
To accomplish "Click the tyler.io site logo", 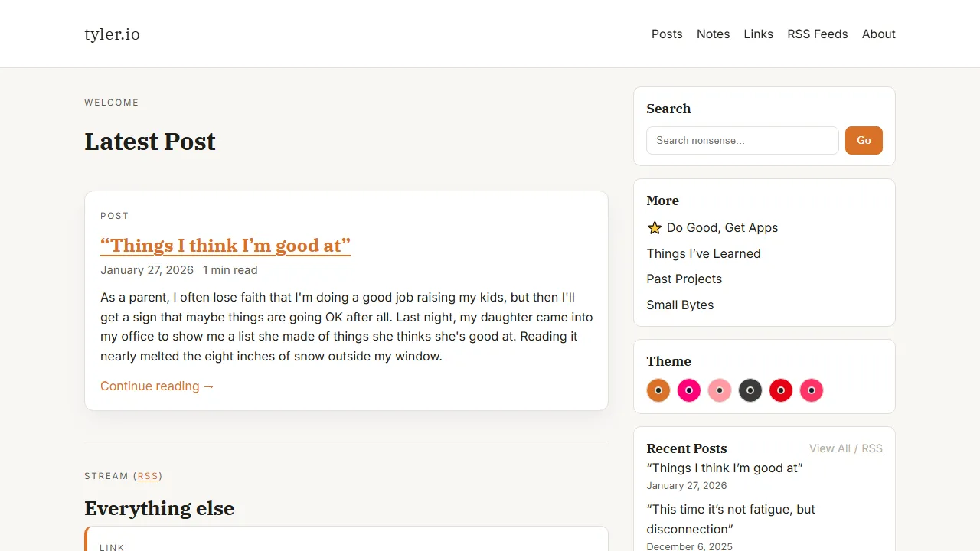I will pyautogui.click(x=112, y=34).
